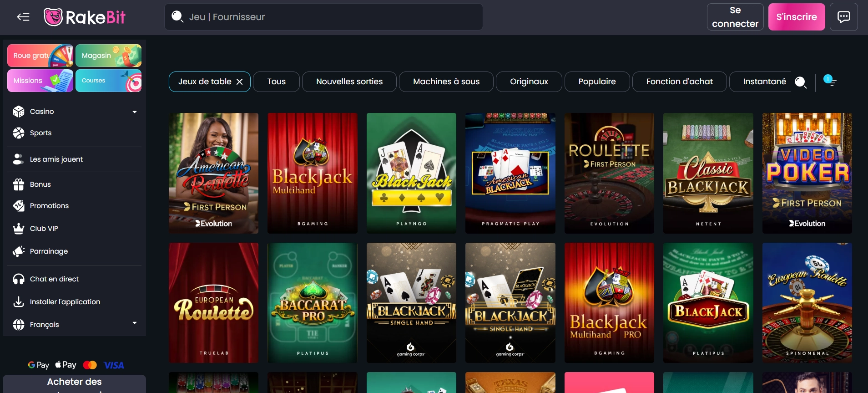The width and height of the screenshot is (868, 393).
Task: Click the RakeBit bear logo
Action: [x=53, y=17]
